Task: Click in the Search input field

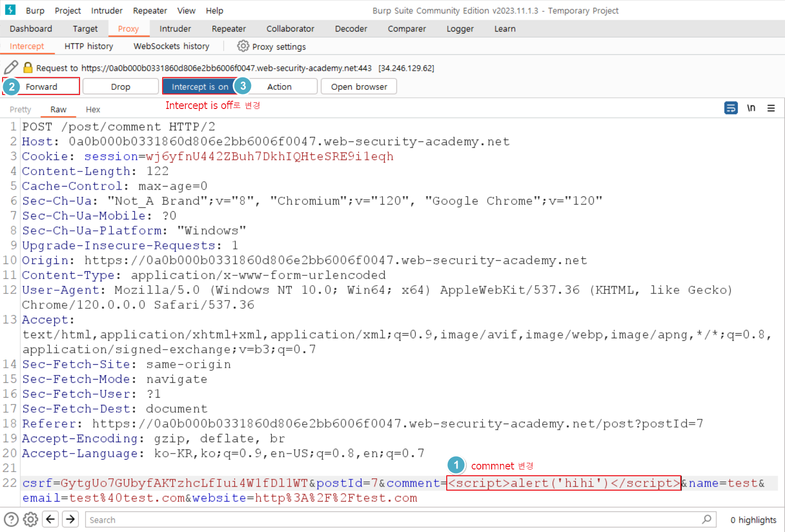Action: [400, 520]
